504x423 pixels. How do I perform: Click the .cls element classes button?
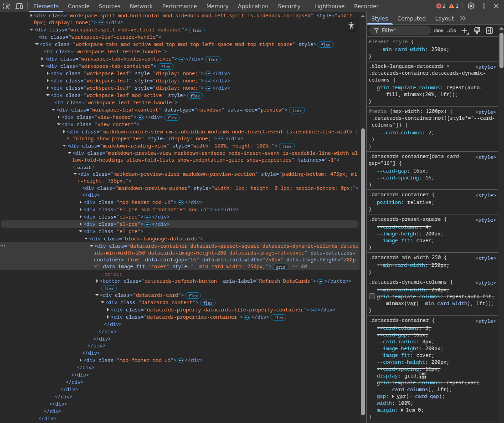coord(451,31)
